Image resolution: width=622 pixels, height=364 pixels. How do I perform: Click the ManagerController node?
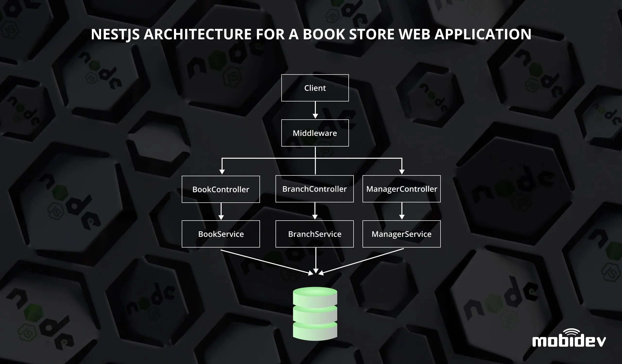pos(402,189)
